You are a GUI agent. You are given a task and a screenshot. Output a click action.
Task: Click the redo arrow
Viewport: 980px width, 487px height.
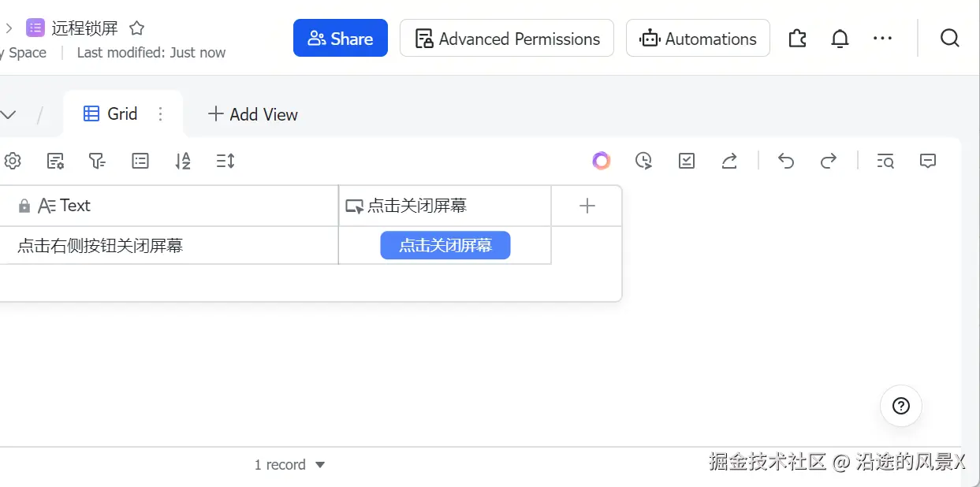[x=829, y=162]
